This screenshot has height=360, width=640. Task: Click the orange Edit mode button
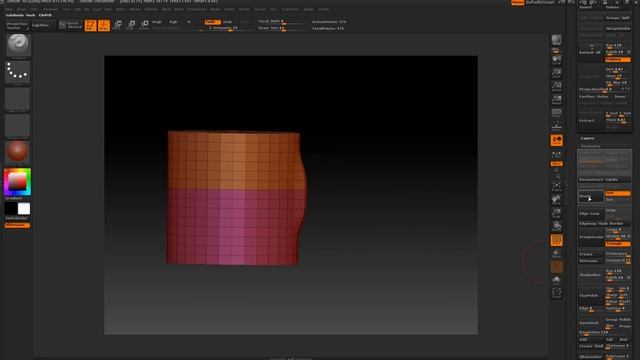(x=90, y=25)
